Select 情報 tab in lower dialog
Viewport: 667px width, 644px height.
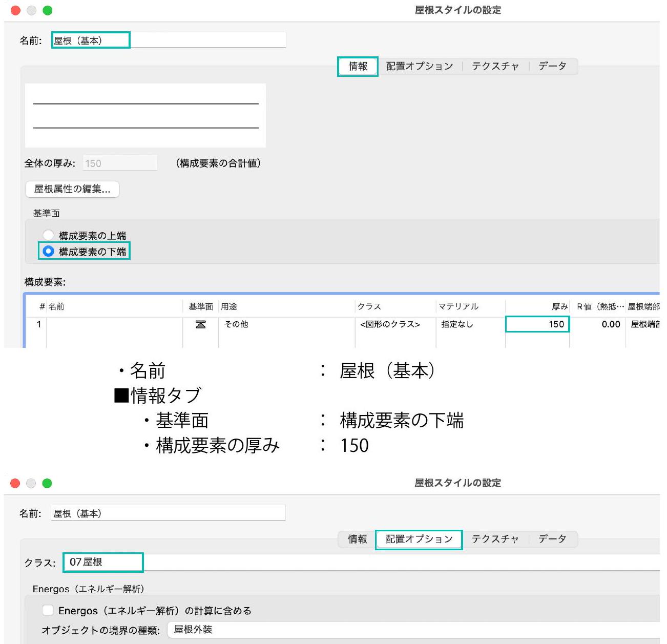[358, 539]
